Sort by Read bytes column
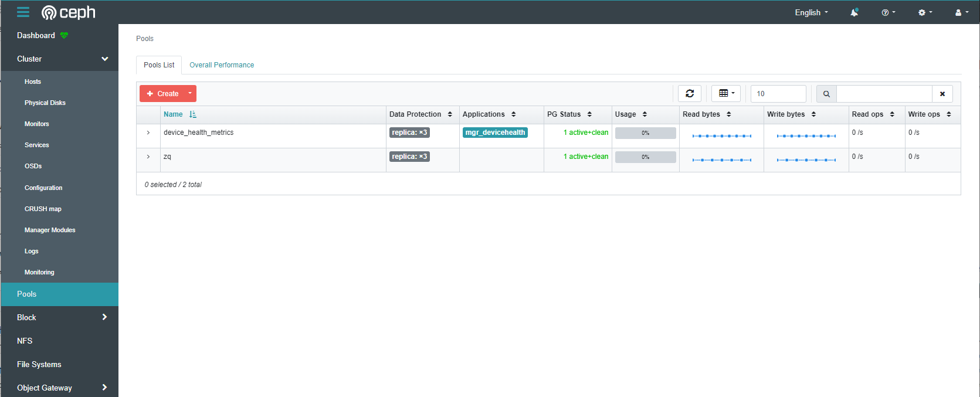This screenshot has width=980, height=397. (728, 114)
